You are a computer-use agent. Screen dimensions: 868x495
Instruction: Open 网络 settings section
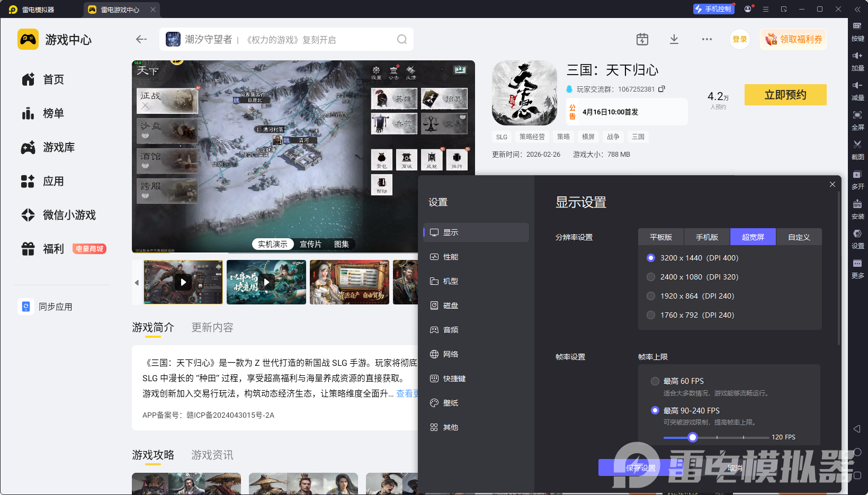click(476, 354)
